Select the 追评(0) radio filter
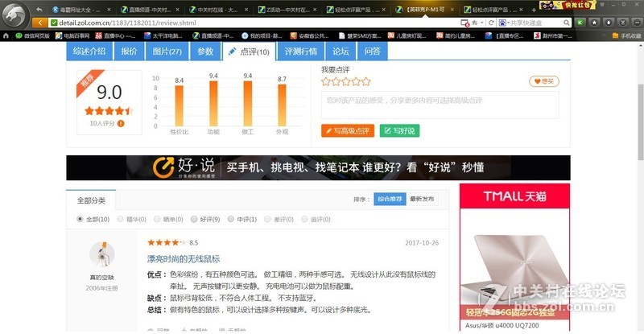This screenshot has height=334, width=644. point(304,219)
